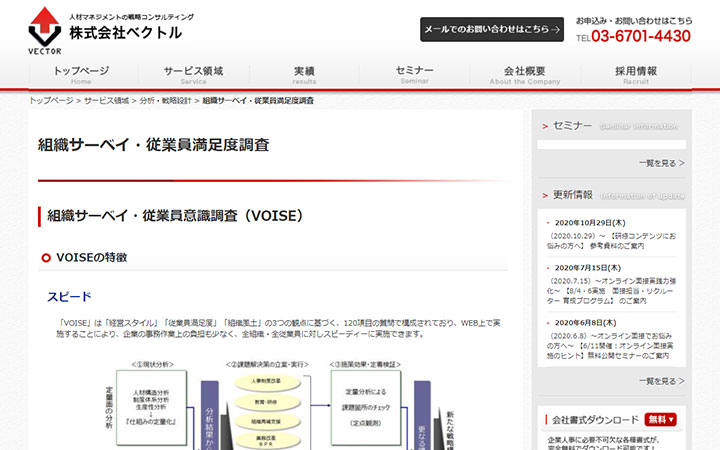The width and height of the screenshot is (720, 450).
Task: Click phone number 03-6701-4430
Action: click(x=641, y=36)
